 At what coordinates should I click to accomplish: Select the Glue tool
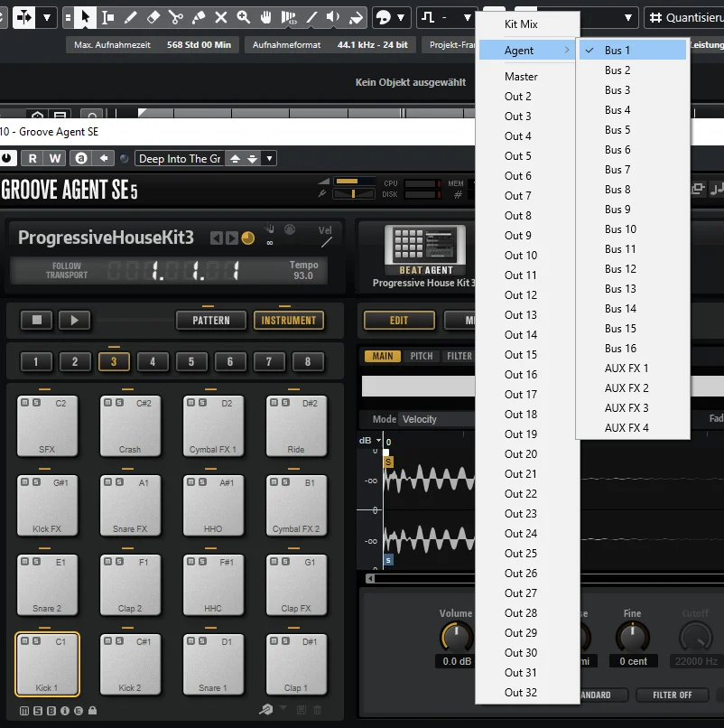click(x=199, y=18)
